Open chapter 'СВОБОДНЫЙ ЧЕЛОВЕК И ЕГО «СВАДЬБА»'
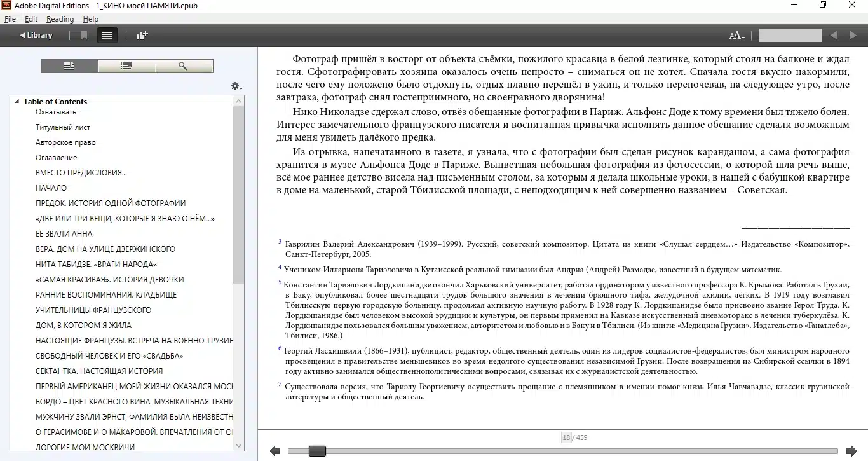This screenshot has width=868, height=461. (x=109, y=356)
